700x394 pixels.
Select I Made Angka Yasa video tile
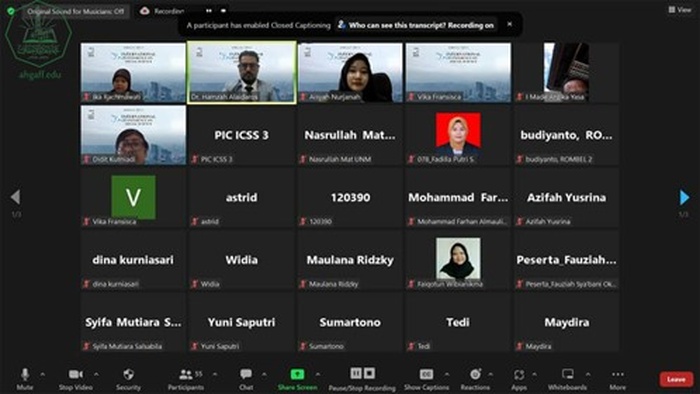[566, 72]
